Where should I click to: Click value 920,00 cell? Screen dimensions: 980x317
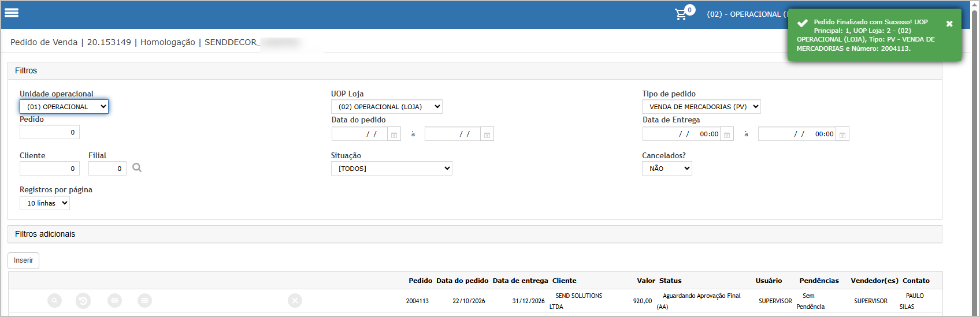[x=642, y=301]
